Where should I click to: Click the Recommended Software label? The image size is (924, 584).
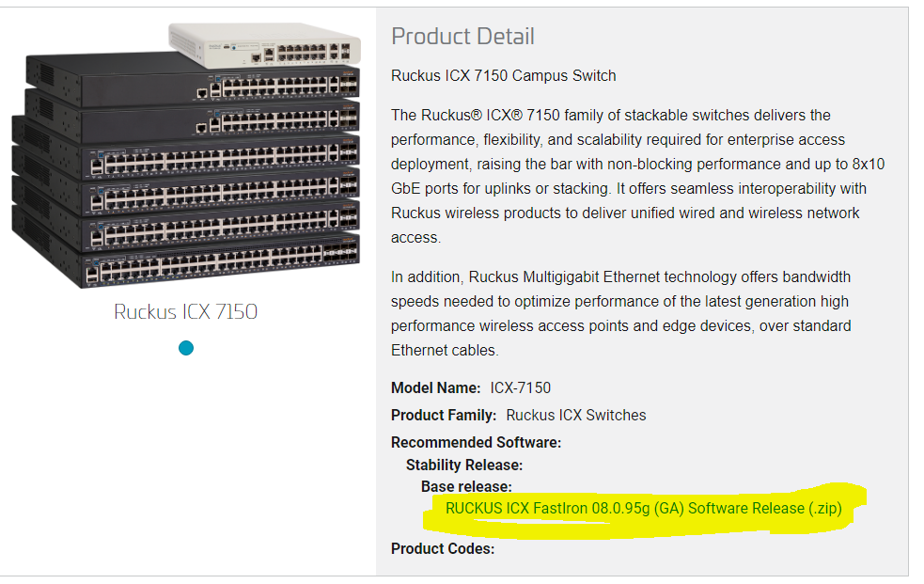[476, 442]
